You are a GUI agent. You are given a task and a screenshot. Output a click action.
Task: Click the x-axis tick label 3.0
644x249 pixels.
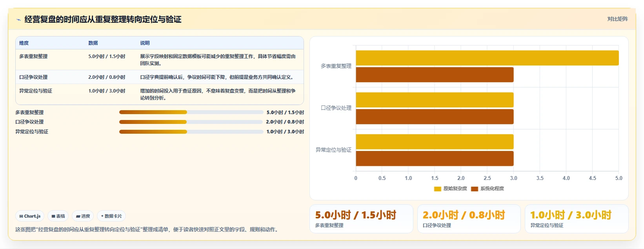(x=513, y=178)
